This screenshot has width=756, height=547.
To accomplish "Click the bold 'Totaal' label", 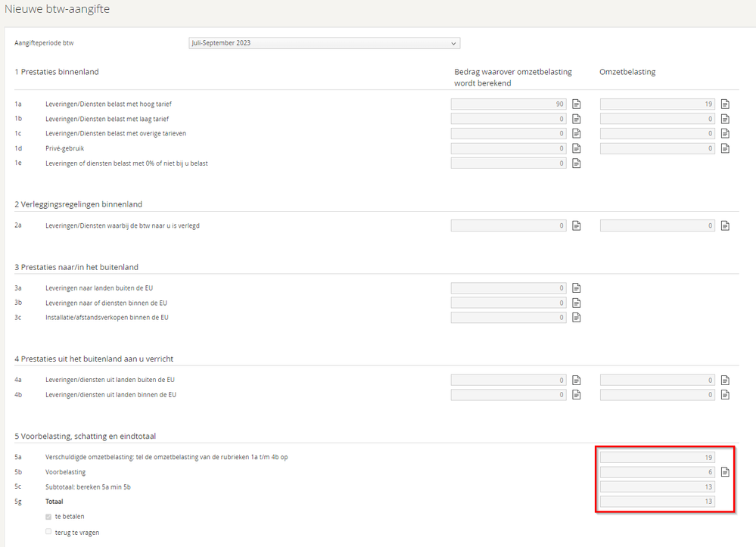I will click(54, 502).
